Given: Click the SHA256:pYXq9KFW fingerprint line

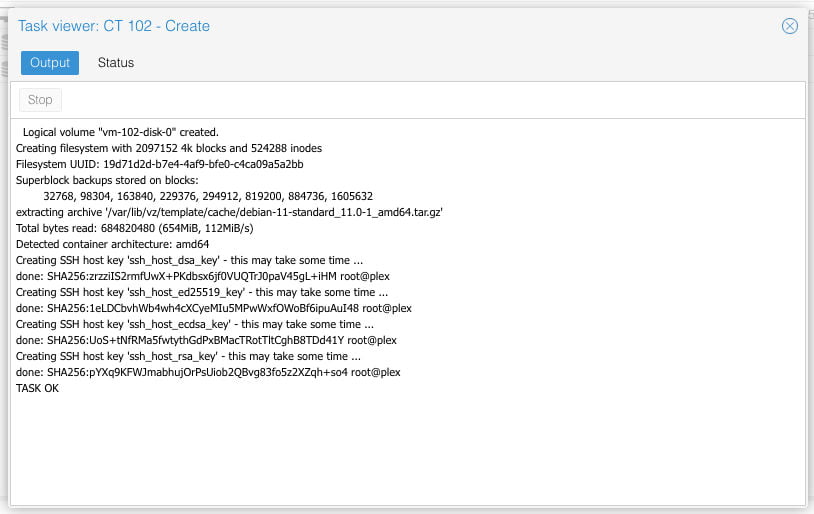Looking at the screenshot, I should (x=208, y=372).
